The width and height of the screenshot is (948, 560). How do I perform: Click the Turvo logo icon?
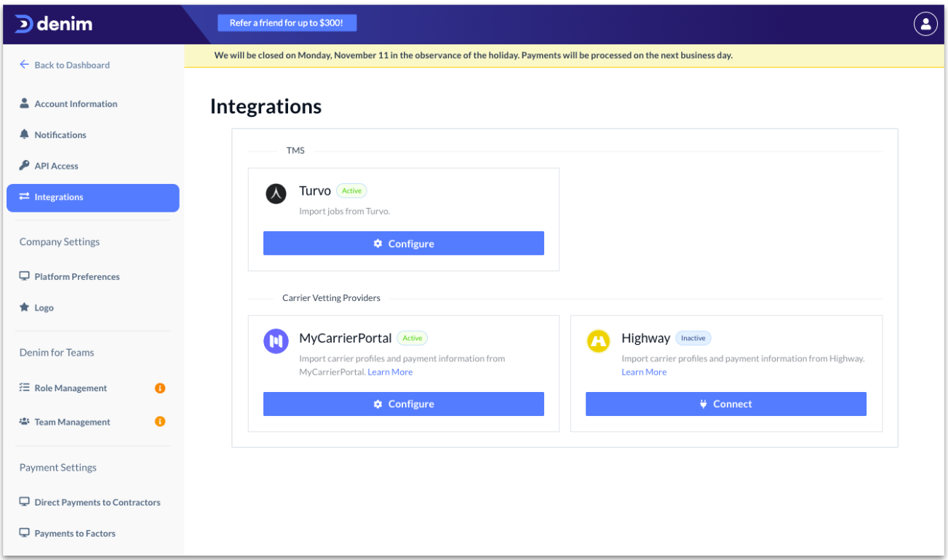pos(276,193)
